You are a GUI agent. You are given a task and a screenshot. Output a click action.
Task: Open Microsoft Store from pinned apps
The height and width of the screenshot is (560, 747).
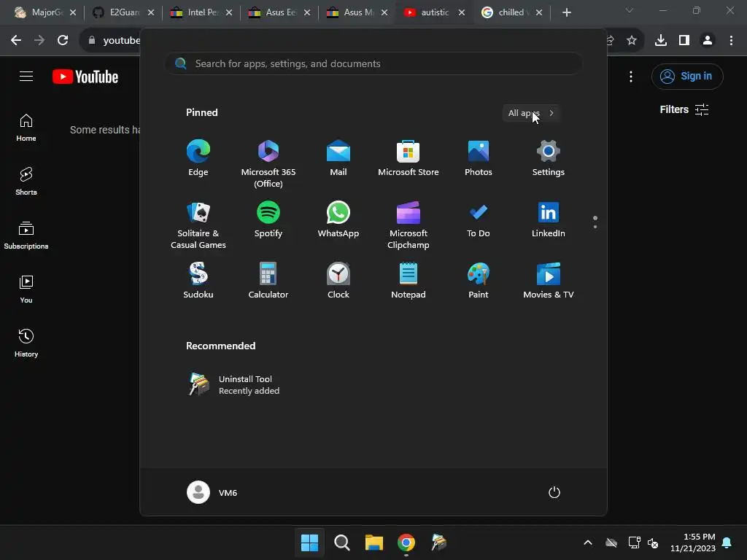(409, 158)
